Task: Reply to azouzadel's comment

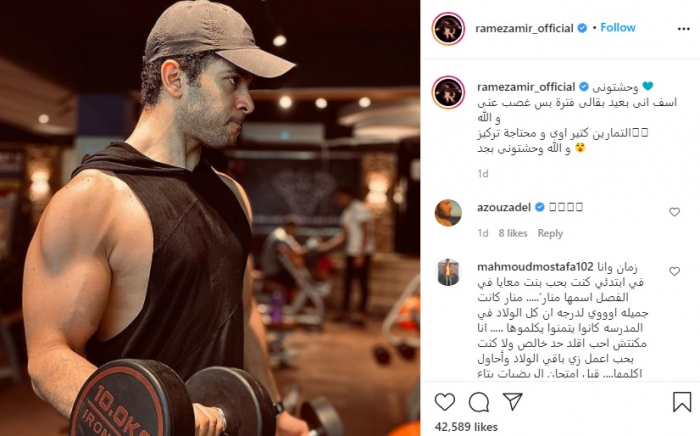Action: coord(550,233)
